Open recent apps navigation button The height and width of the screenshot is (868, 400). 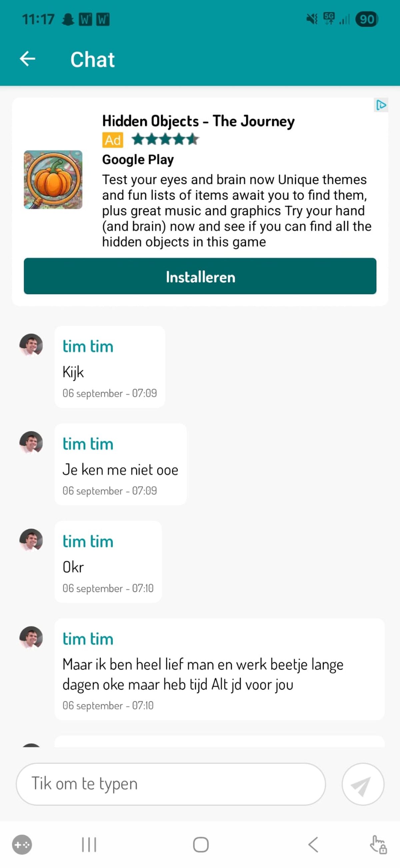[x=89, y=844]
